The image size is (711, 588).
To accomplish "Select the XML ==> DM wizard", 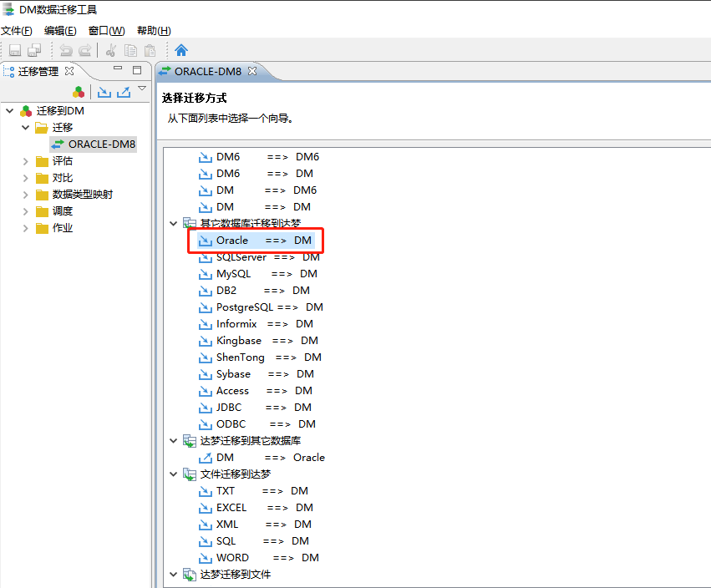I will click(x=255, y=525).
